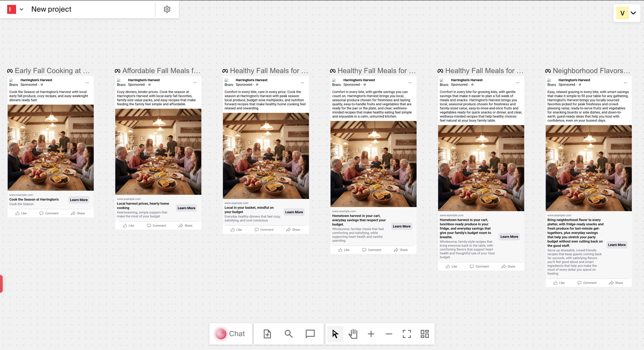This screenshot has height=350, width=644.
Task: Open the user V account dropdown
Action: (627, 13)
